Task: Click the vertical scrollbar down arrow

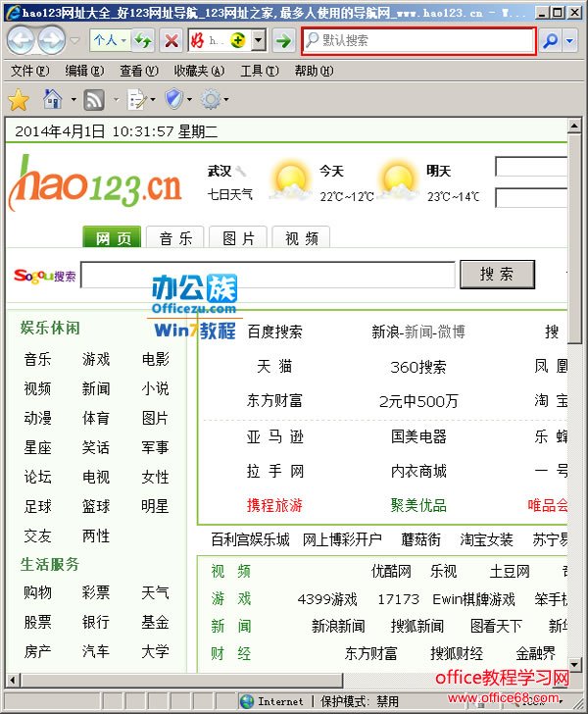Action: (575, 664)
